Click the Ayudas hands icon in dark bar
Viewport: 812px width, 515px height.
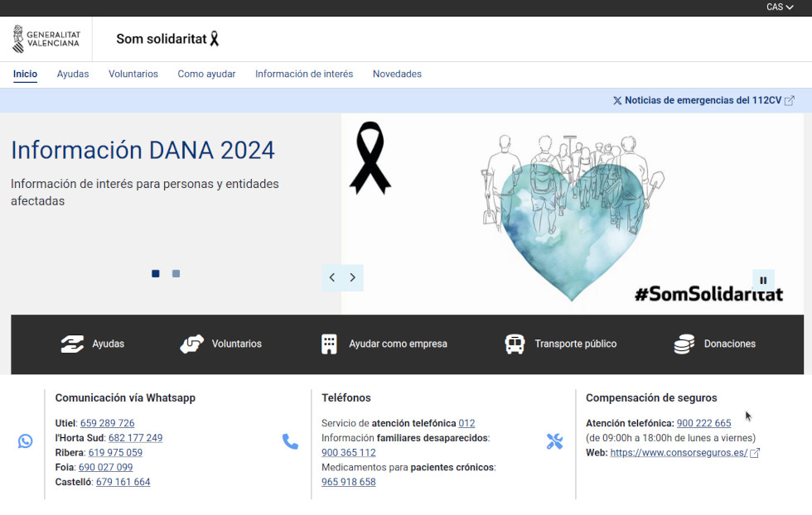coord(72,344)
